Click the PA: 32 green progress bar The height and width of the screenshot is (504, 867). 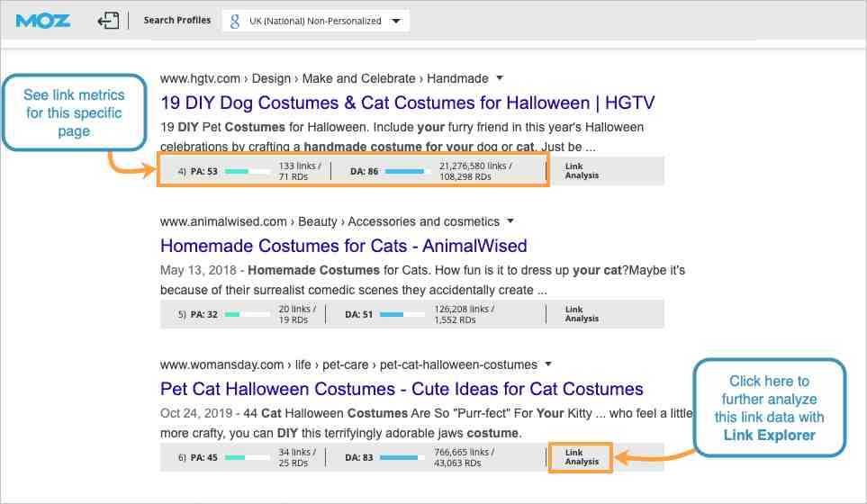click(x=248, y=314)
